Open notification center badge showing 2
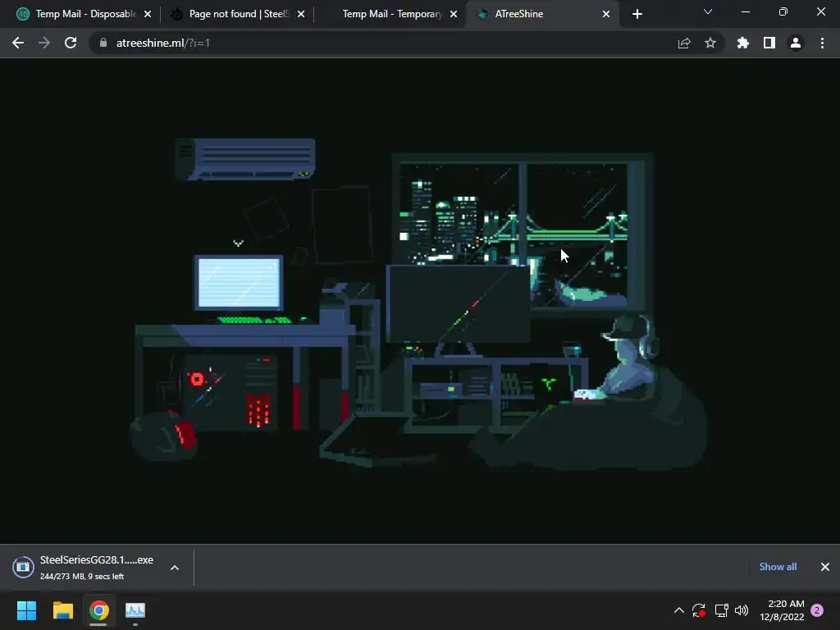Image resolution: width=840 pixels, height=630 pixels. pos(817,610)
